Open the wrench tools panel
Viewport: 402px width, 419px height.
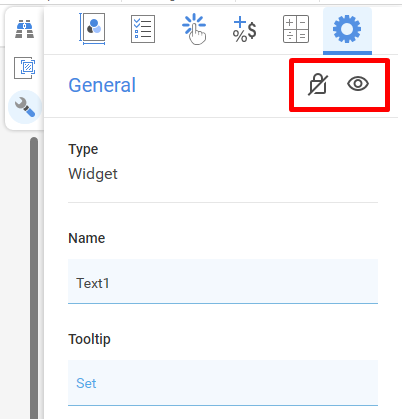pyautogui.click(x=25, y=107)
